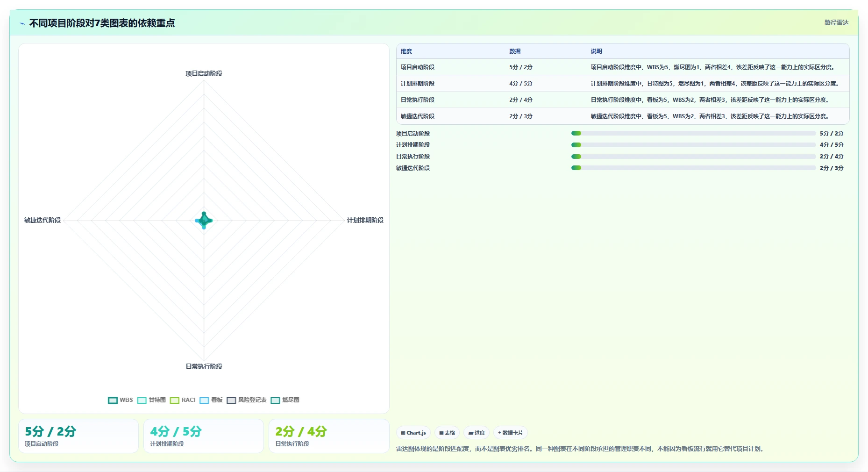
Task: Click the 数据 column header
Action: pyautogui.click(x=515, y=51)
